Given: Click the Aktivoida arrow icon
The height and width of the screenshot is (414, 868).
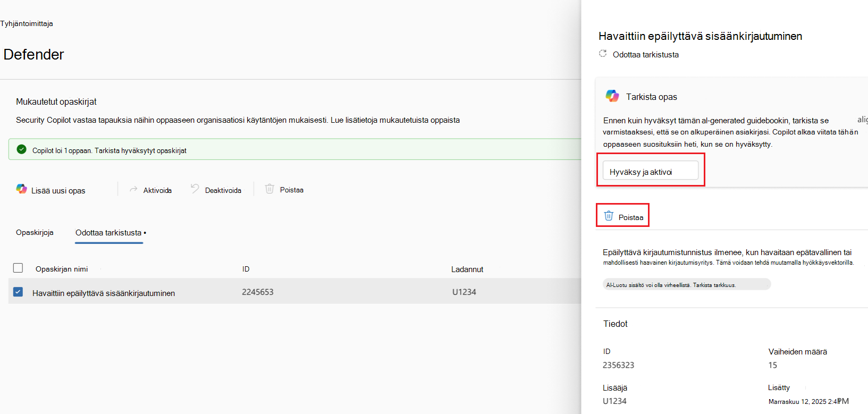Looking at the screenshot, I should 133,189.
